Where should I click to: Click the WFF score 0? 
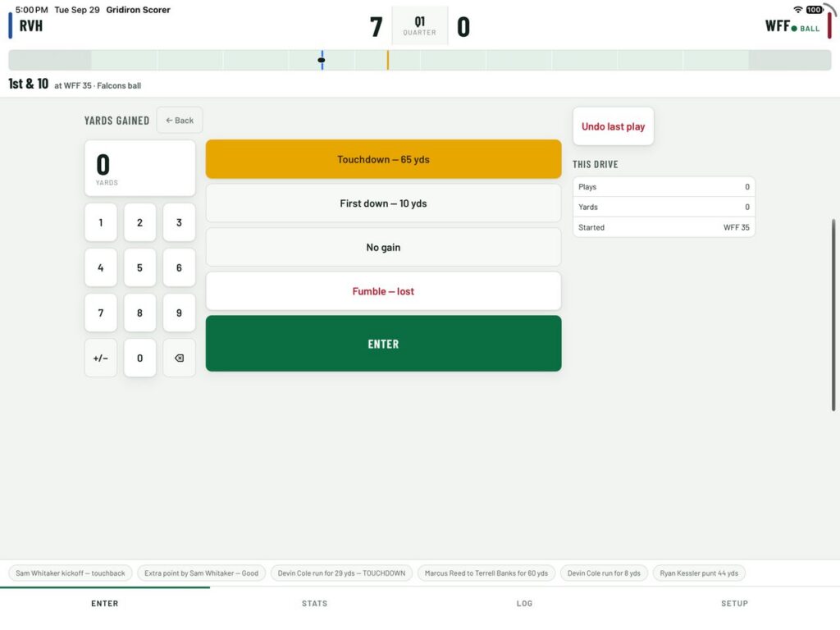point(463,27)
